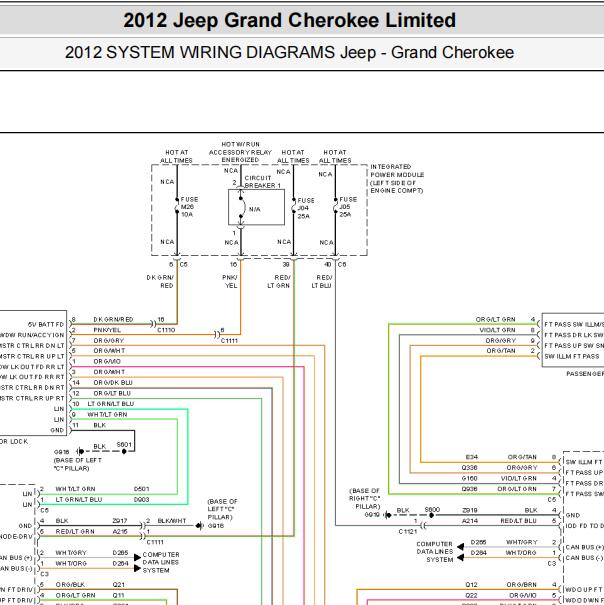Click the "E34" circuit code
Image resolution: width=604 pixels, height=605 pixels.
point(472,457)
